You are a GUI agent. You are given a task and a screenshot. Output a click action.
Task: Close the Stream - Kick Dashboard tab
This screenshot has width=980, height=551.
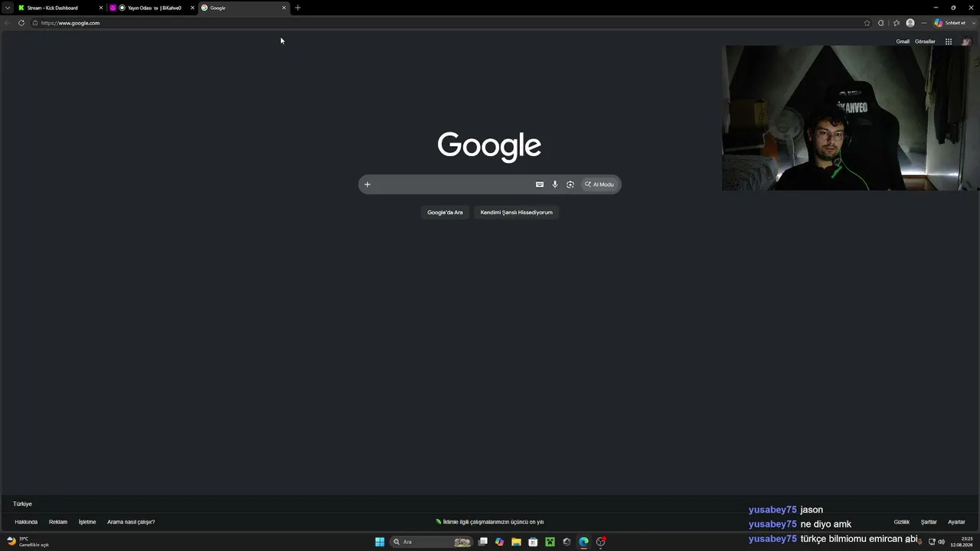100,8
